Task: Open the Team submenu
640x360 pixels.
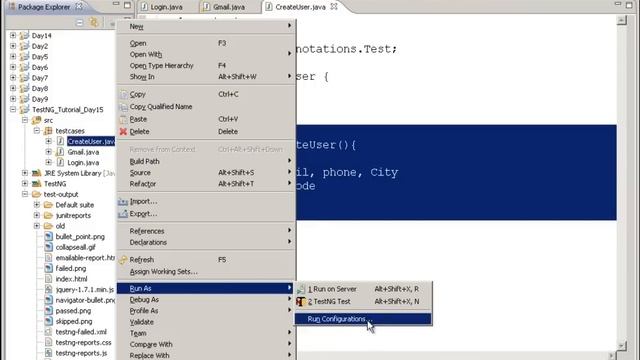Action: click(x=206, y=333)
